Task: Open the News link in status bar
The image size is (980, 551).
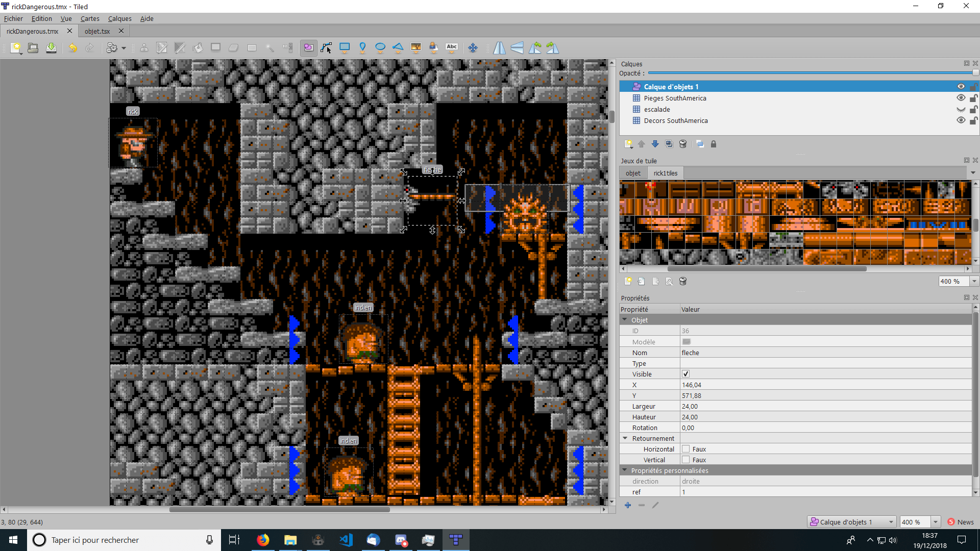Action: pyautogui.click(x=961, y=522)
